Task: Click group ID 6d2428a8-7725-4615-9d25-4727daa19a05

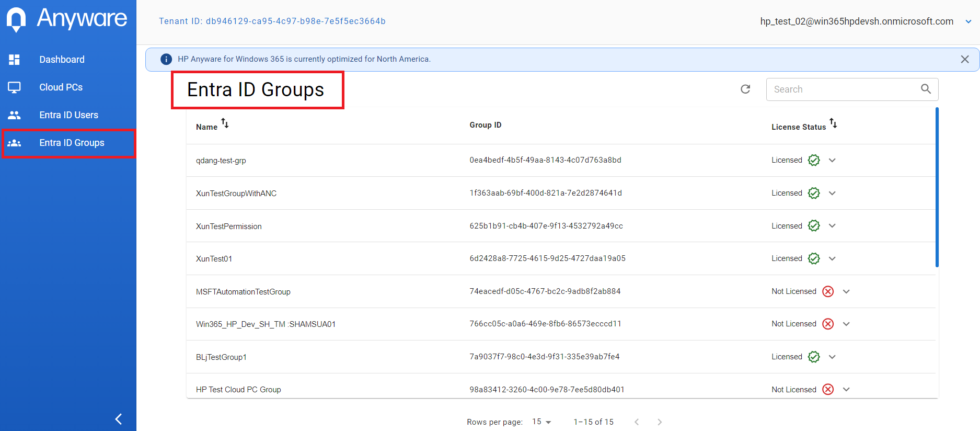Action: tap(547, 258)
